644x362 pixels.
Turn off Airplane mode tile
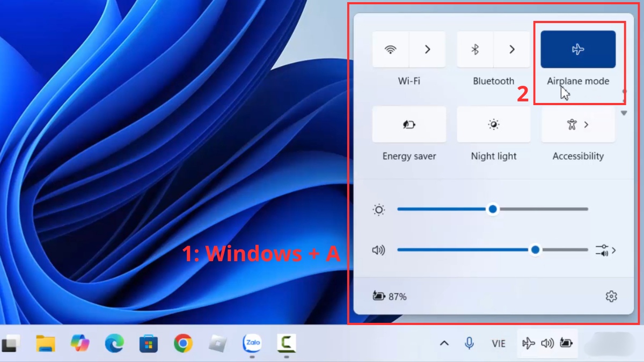click(x=578, y=49)
